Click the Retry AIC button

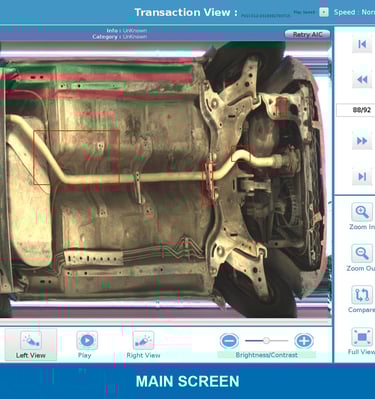pyautogui.click(x=307, y=34)
